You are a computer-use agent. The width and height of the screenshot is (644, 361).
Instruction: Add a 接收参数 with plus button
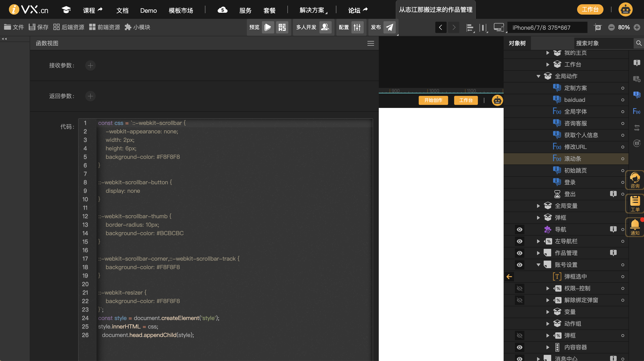pyautogui.click(x=90, y=66)
